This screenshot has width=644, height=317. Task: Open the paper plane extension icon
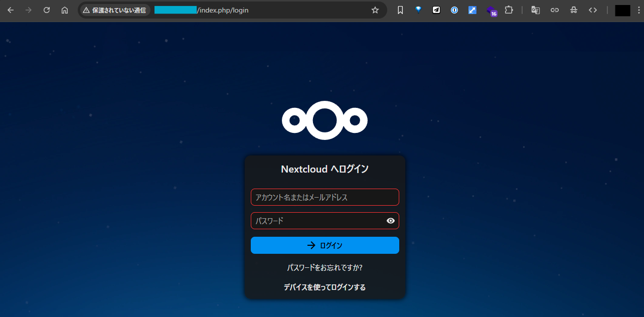pyautogui.click(x=436, y=10)
